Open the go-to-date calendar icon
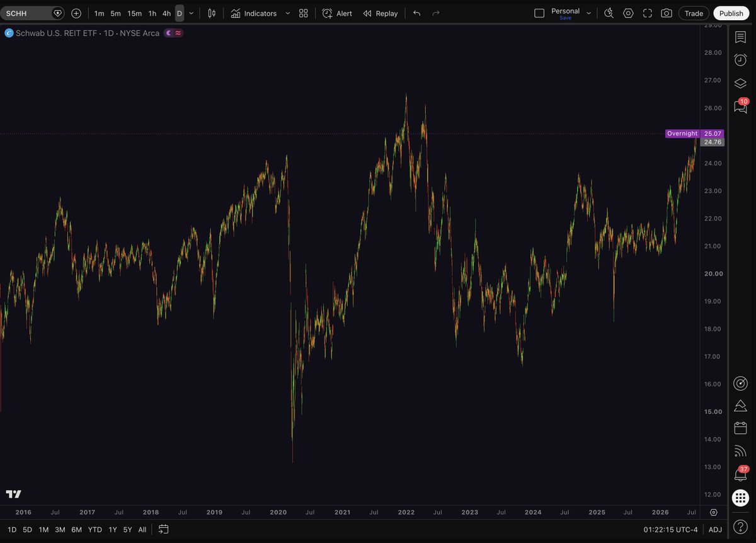Image resolution: width=756 pixels, height=543 pixels. (164, 530)
